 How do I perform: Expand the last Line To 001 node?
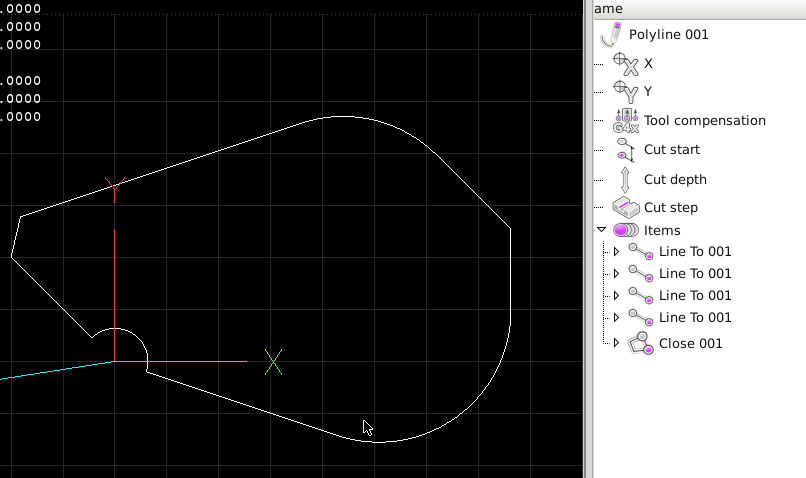(x=616, y=318)
